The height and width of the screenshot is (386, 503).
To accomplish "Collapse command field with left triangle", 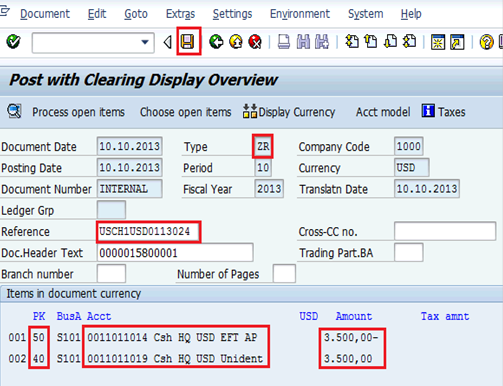I will pyautogui.click(x=168, y=42).
